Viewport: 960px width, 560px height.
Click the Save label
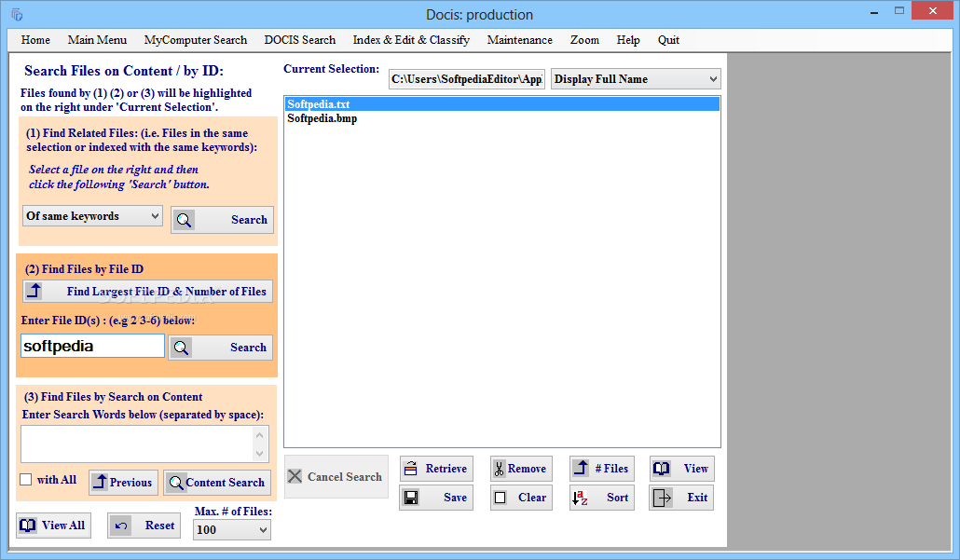[x=455, y=498]
